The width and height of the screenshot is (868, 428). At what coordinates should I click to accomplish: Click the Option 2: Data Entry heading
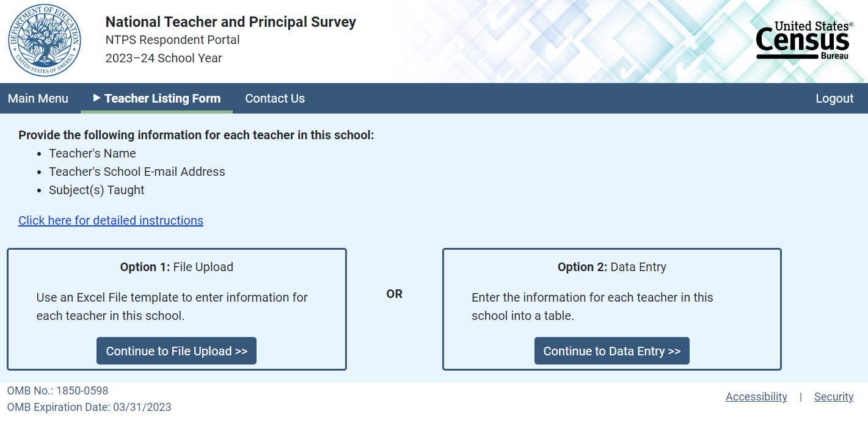coord(611,267)
